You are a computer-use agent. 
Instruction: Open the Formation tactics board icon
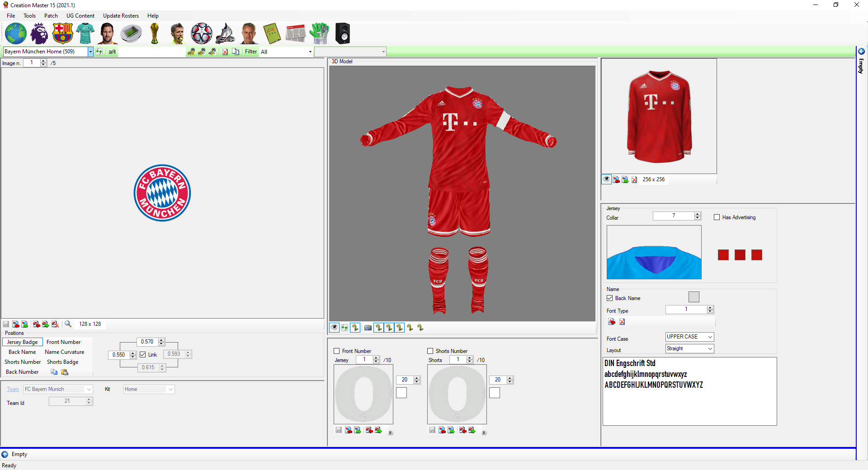point(272,33)
